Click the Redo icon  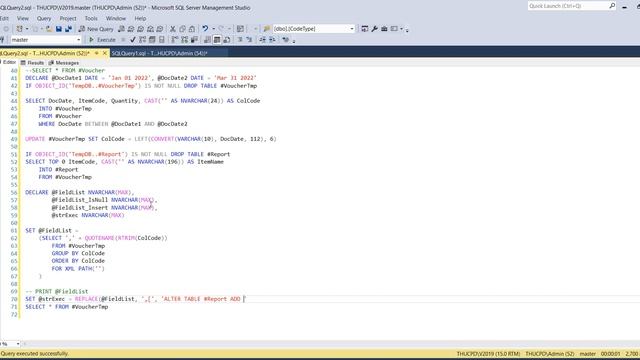tap(222, 29)
